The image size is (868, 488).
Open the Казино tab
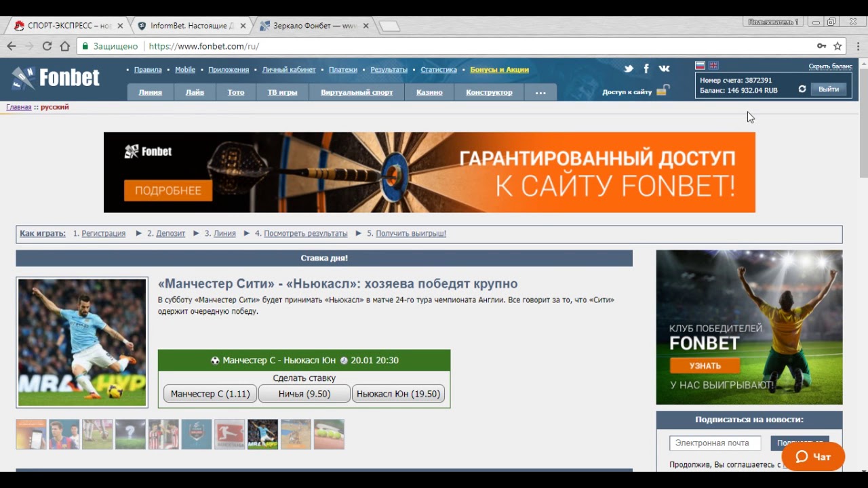429,92
